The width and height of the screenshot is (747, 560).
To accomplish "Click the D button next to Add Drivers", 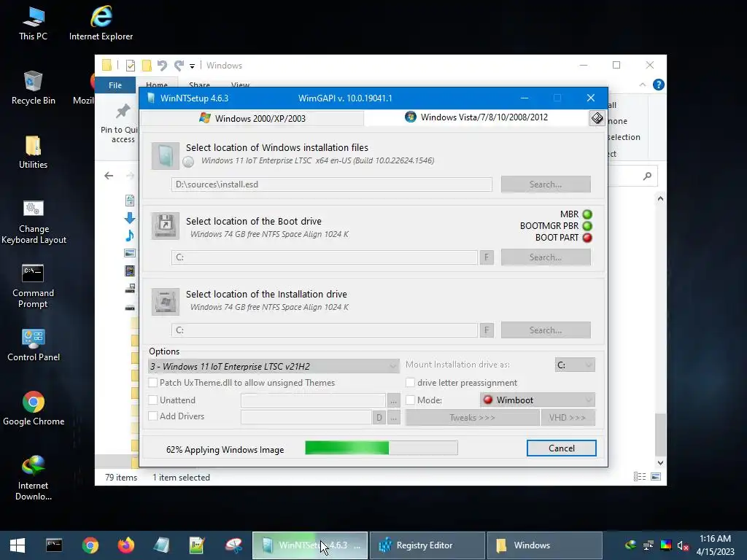I will pos(379,418).
